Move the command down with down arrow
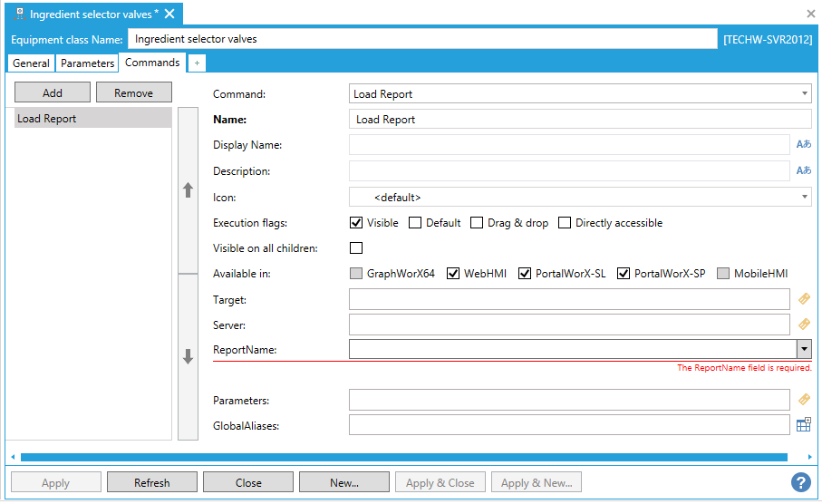This screenshot has width=822, height=504. click(189, 357)
